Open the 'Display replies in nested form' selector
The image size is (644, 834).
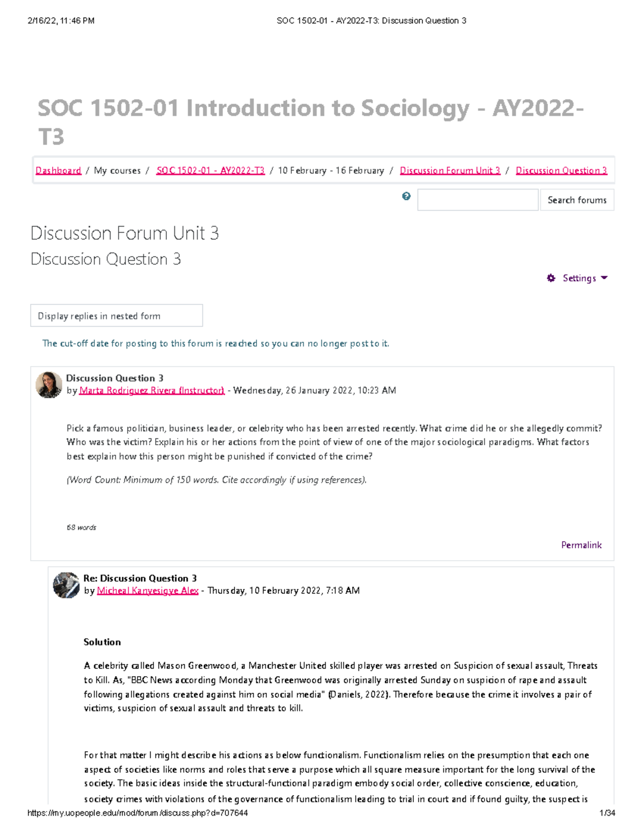116,316
